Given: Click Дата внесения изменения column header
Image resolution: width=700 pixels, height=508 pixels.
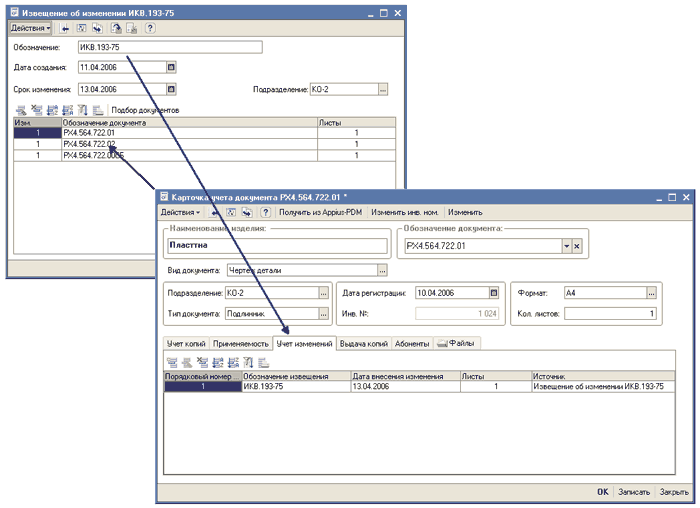Looking at the screenshot, I should (405, 376).
